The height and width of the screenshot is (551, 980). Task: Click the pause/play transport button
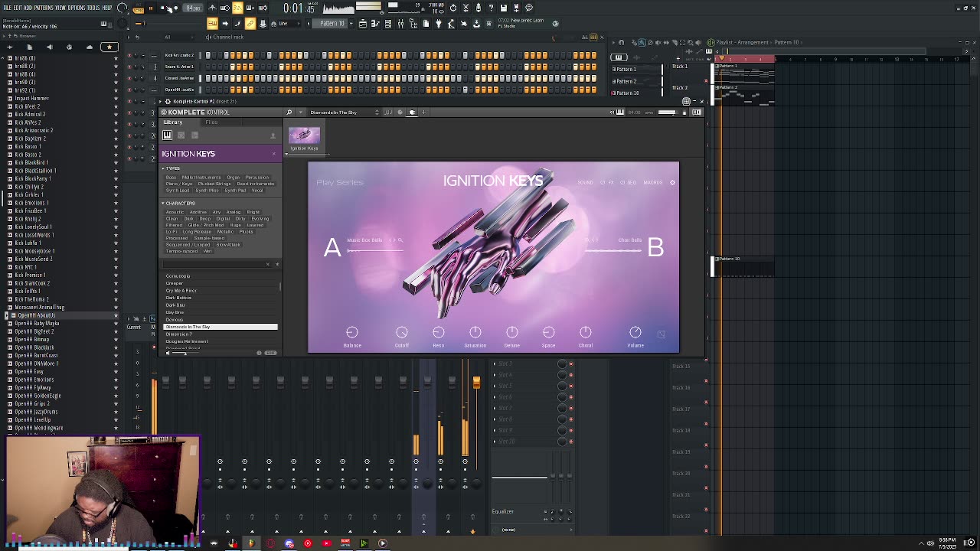151,8
